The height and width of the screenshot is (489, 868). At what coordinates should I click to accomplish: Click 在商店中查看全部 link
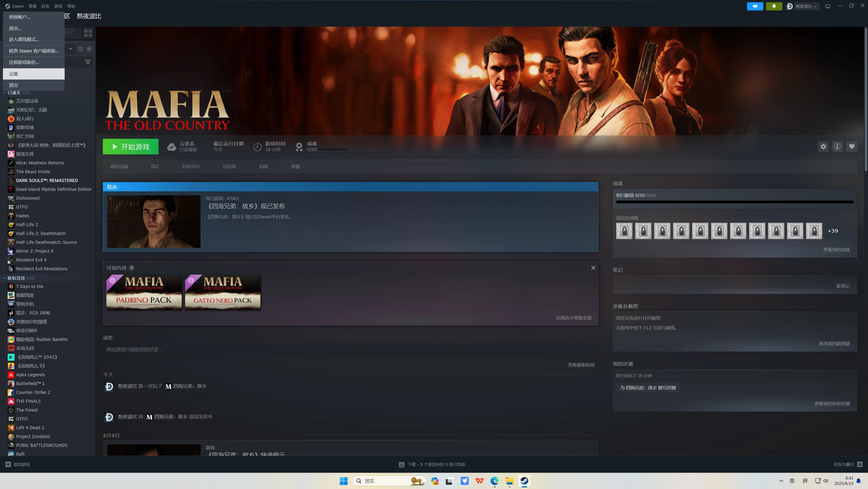(574, 318)
